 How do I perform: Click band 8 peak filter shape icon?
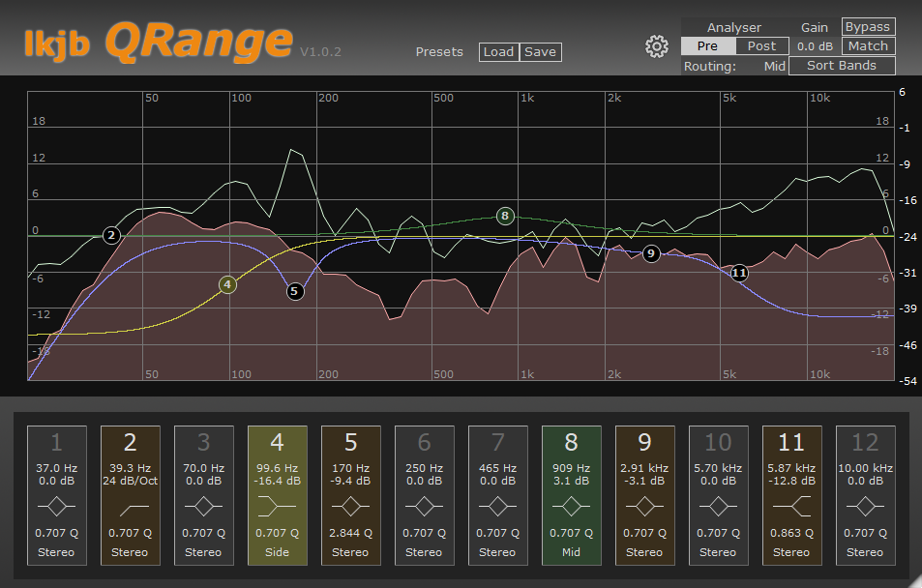[571, 506]
